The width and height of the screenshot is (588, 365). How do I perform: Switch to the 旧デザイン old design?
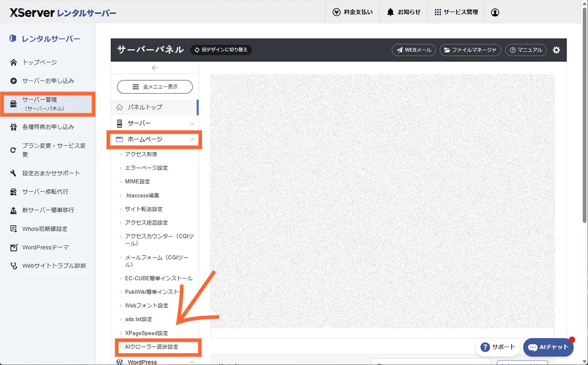point(221,50)
